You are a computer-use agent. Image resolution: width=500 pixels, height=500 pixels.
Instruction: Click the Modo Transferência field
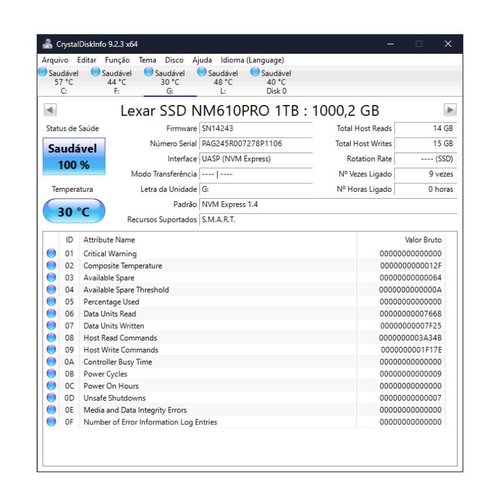256,174
